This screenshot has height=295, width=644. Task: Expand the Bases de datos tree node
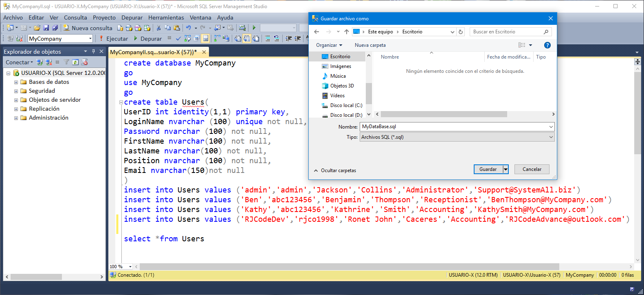(x=16, y=82)
